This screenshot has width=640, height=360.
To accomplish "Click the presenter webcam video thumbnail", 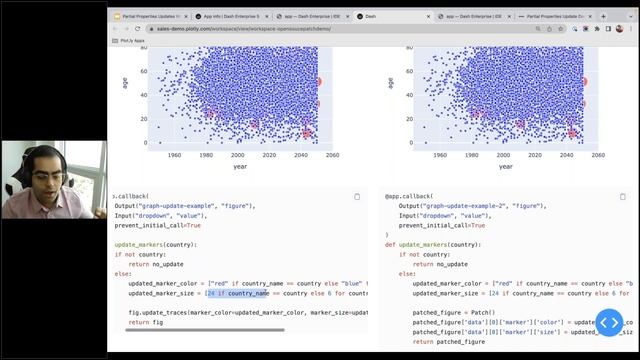I will (54, 180).
